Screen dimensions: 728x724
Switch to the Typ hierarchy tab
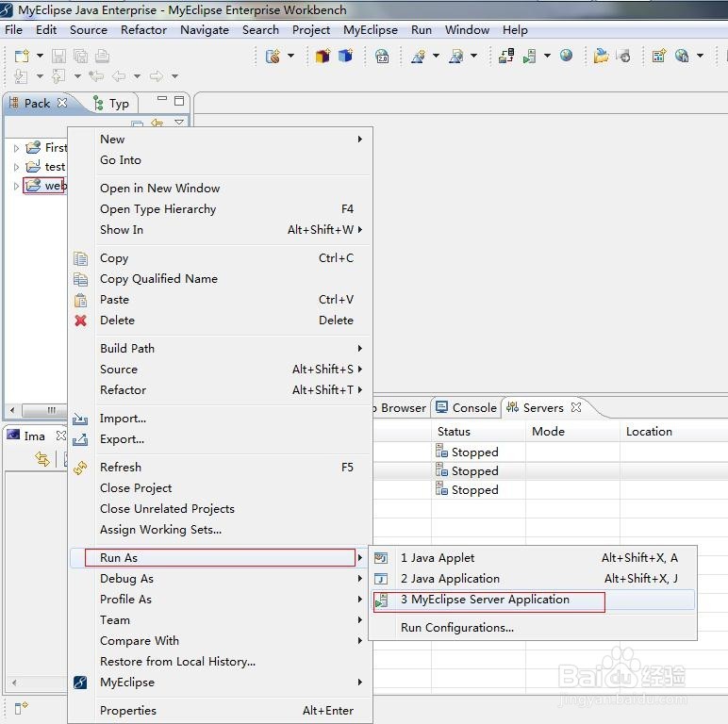coord(111,104)
